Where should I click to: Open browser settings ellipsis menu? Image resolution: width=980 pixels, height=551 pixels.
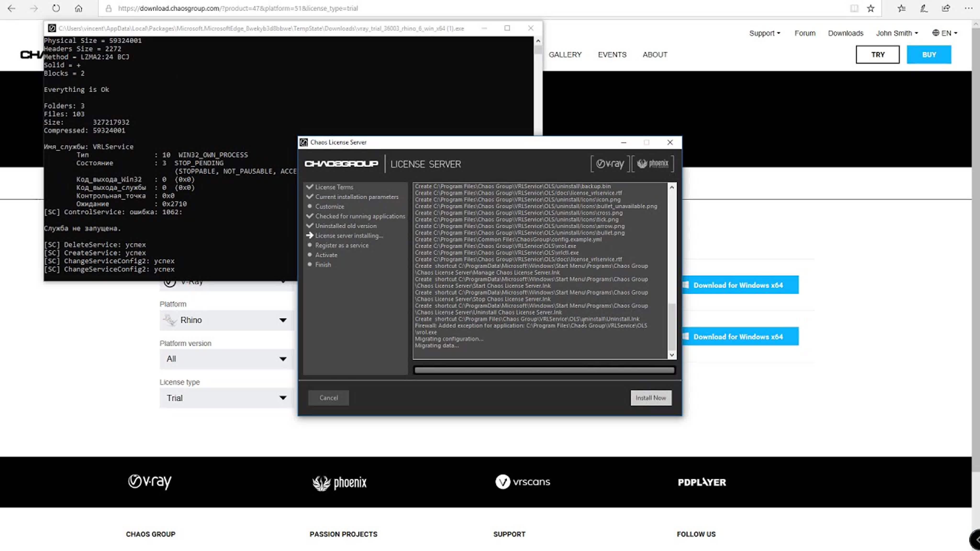(x=969, y=8)
